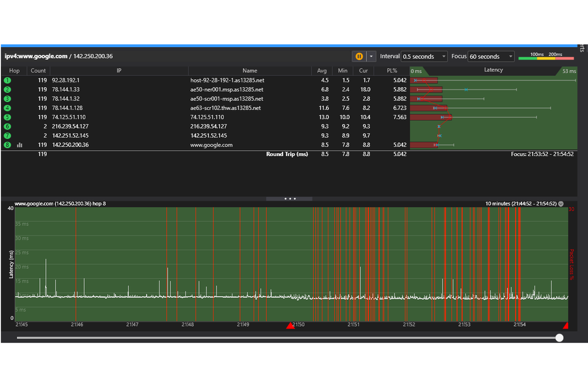Click the www.google.com final hop name

pos(211,145)
